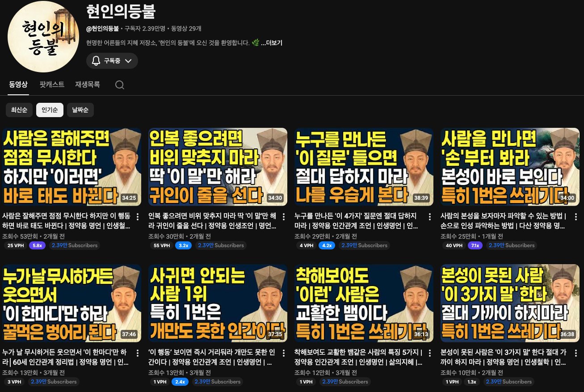The image size is (584, 392).
Task: Play the '사람은 잘해주면 점점 무시한다' thumbnail
Action: (72, 167)
